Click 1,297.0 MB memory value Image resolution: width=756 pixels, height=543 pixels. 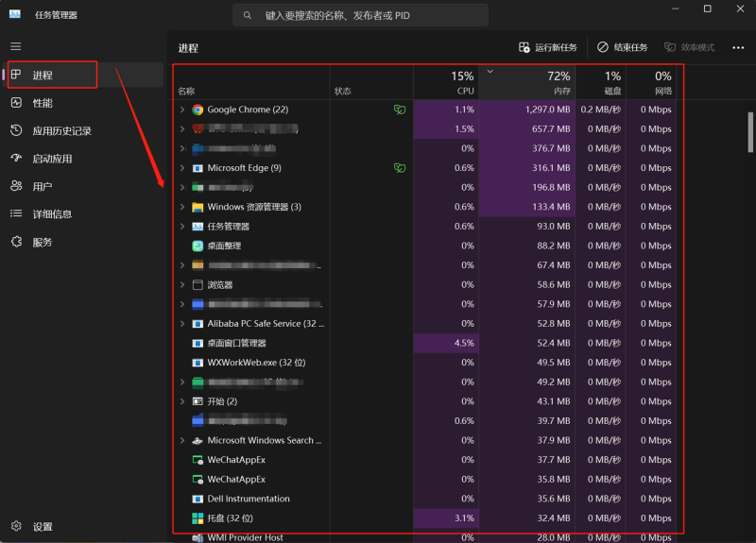[548, 110]
